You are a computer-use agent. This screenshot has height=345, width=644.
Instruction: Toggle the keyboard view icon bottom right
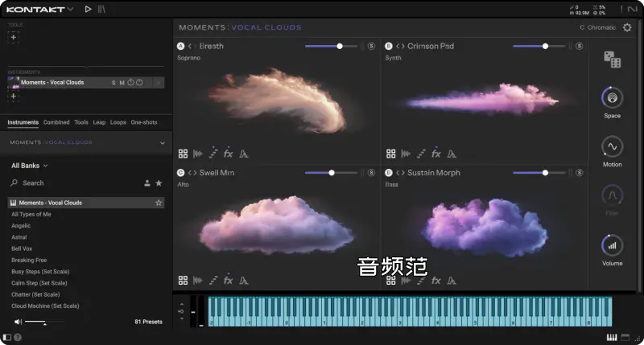pyautogui.click(x=612, y=338)
